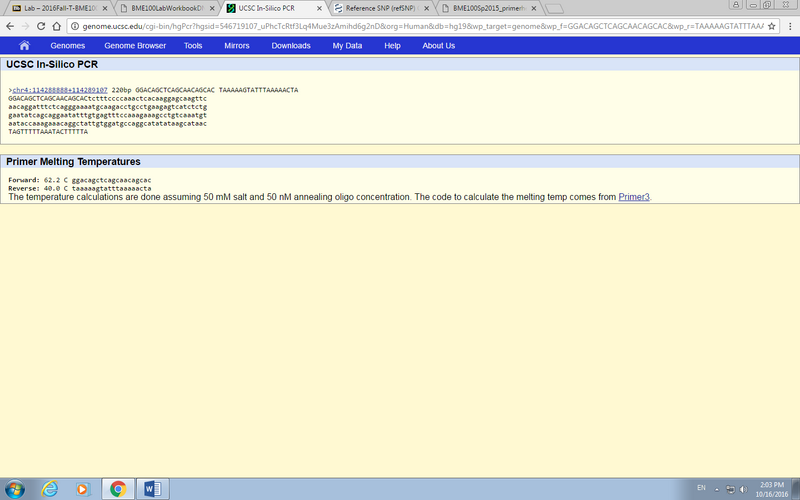Open the Chrome menu icon
Viewport: 800px width, 500px height.
tap(790, 25)
